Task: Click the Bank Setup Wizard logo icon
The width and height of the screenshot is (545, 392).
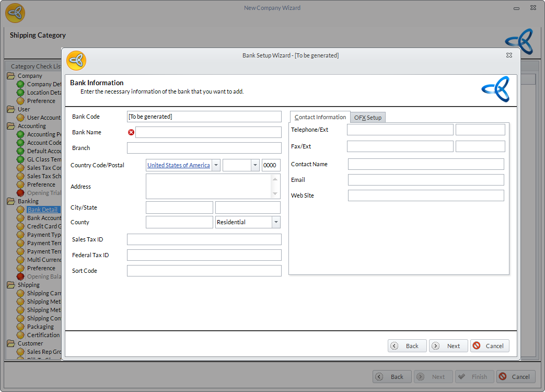Action: click(76, 61)
